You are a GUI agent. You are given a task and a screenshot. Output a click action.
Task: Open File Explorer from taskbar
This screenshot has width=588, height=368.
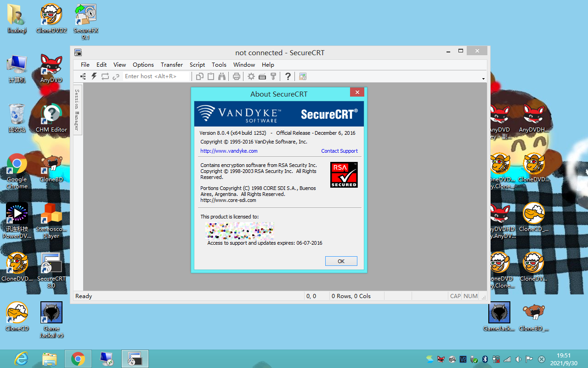[x=49, y=359]
